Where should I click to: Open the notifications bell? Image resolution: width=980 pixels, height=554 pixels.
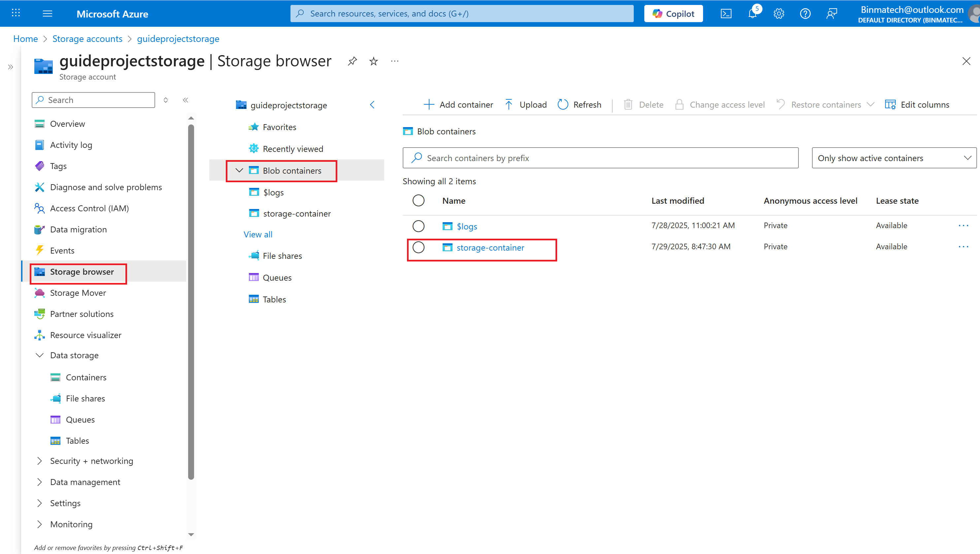752,14
